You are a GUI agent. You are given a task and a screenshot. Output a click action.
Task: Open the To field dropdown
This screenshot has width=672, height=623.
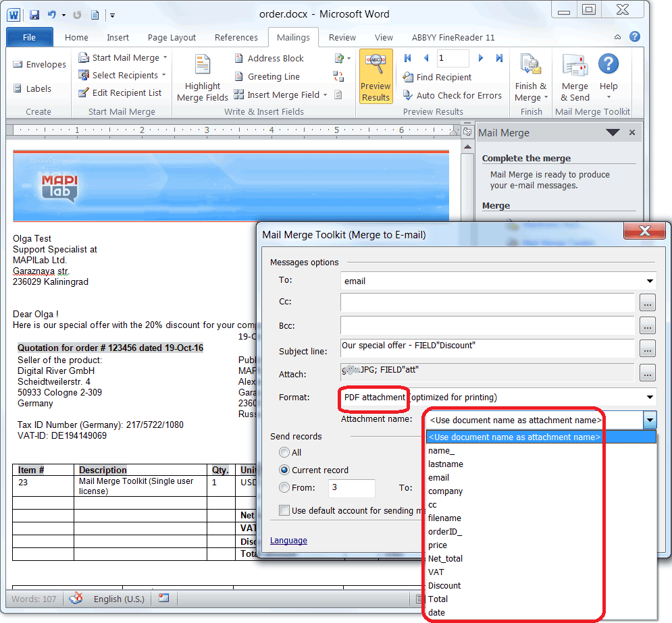650,281
